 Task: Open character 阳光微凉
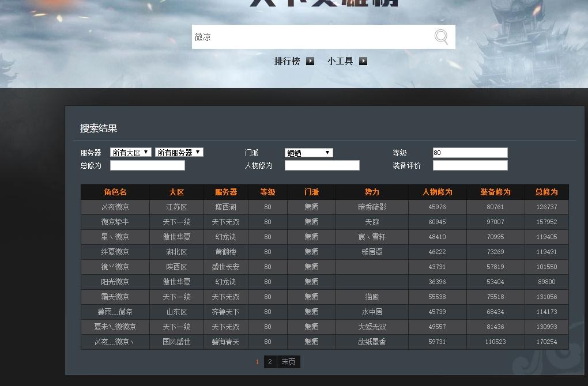coord(115,282)
